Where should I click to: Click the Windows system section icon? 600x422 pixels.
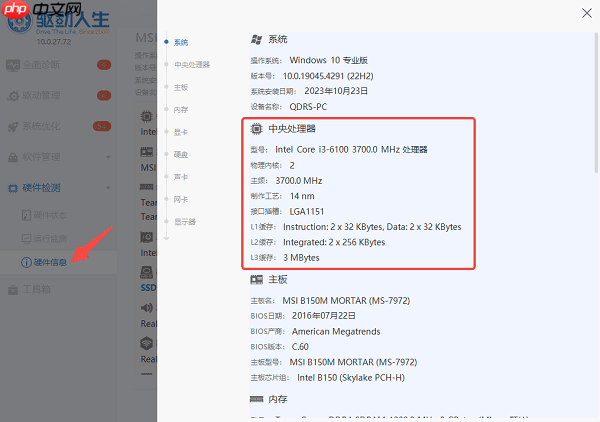tap(256, 39)
